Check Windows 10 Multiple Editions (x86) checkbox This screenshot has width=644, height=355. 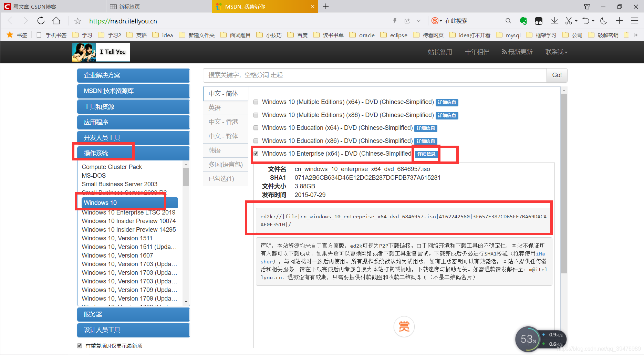coord(256,115)
